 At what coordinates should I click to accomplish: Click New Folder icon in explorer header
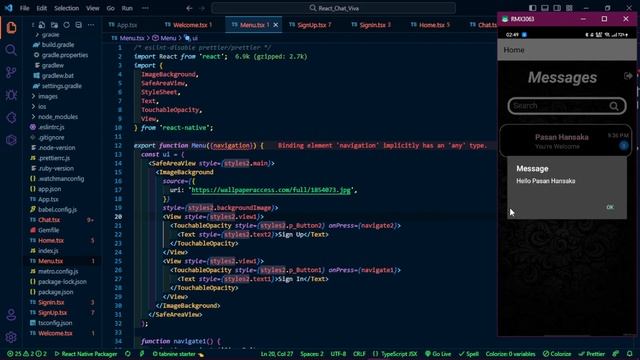pos(54,25)
